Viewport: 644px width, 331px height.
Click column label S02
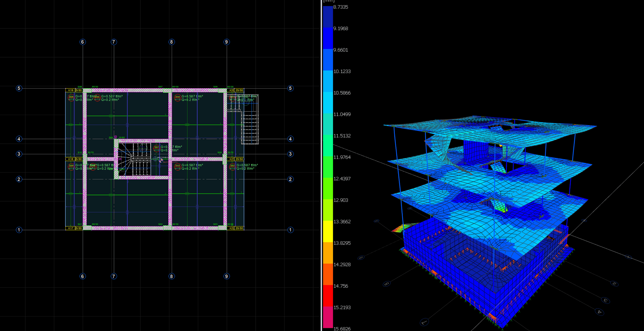160,224
